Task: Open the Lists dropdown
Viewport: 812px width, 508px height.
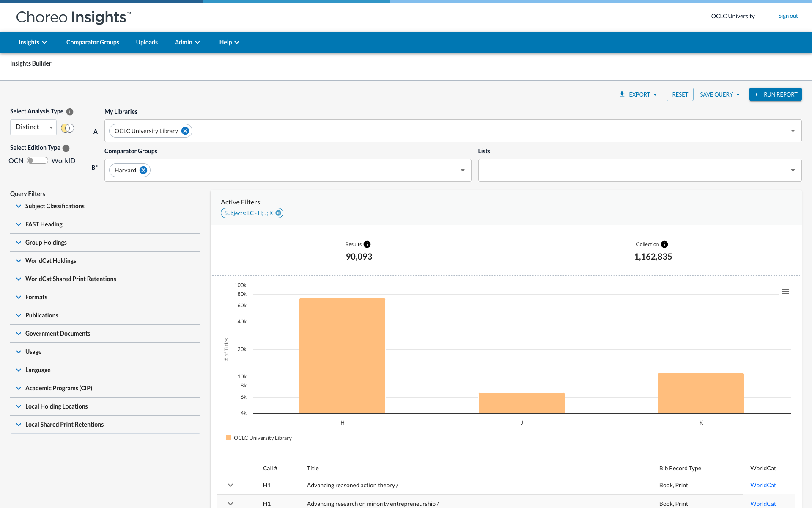Action: pyautogui.click(x=640, y=170)
